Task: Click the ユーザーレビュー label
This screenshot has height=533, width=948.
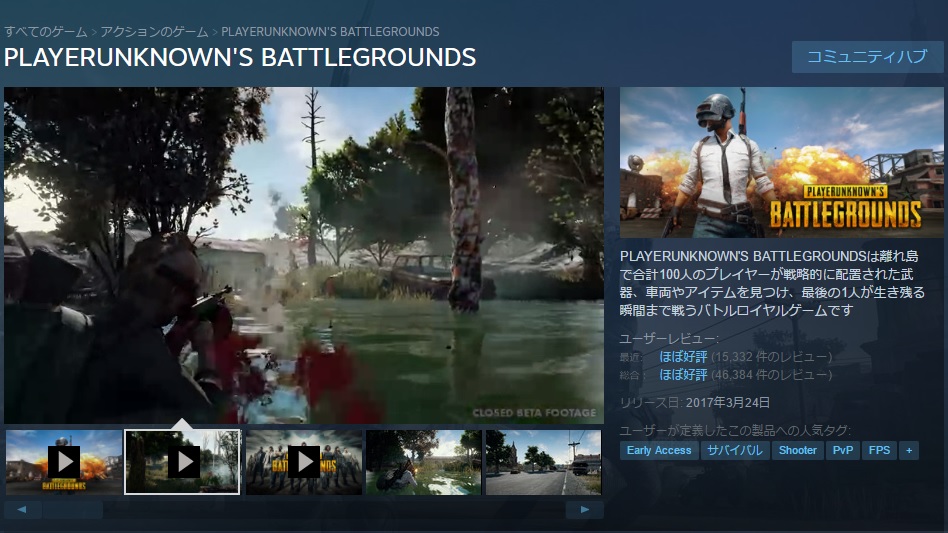Action: coord(669,338)
